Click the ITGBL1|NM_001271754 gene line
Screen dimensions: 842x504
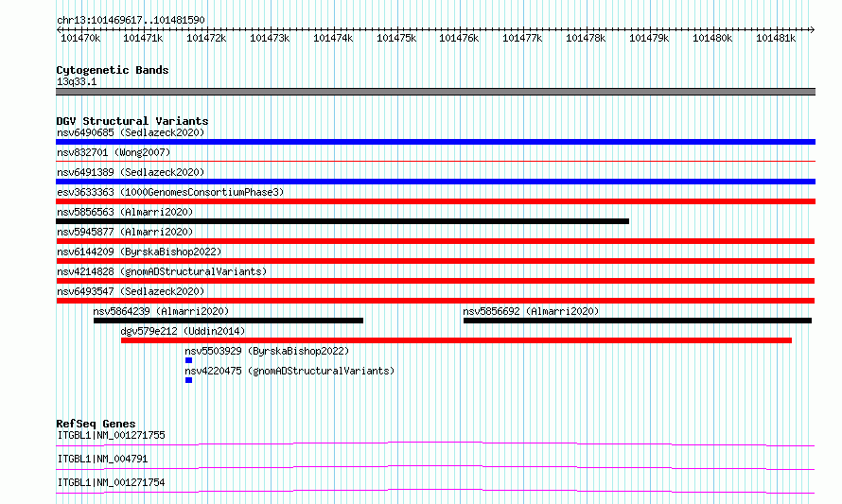(435, 491)
